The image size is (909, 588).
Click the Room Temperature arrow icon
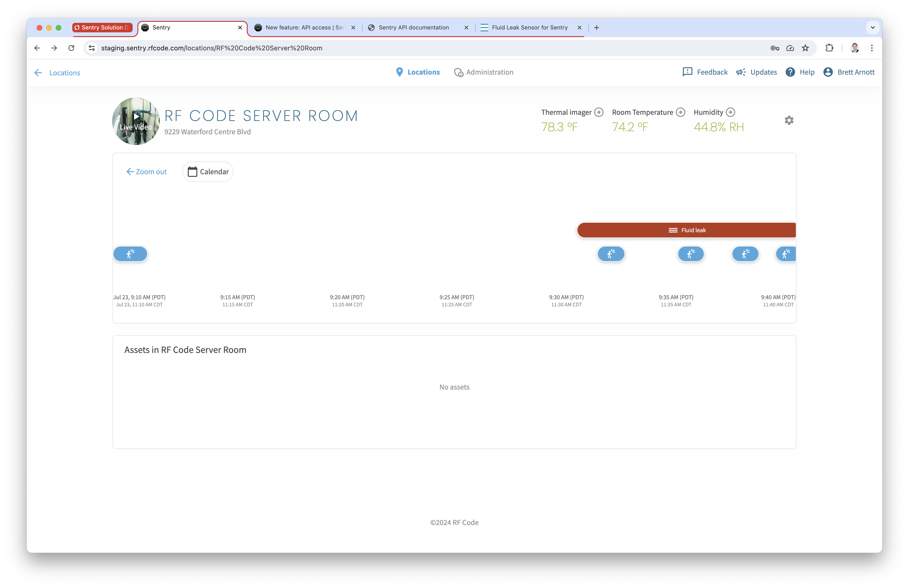[x=680, y=112]
